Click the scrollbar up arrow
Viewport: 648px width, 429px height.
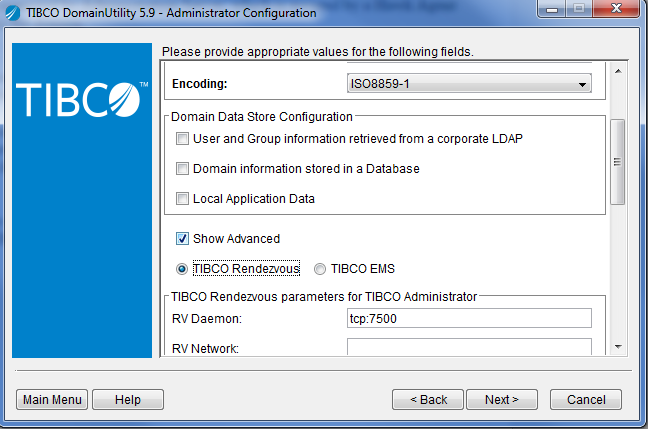(x=618, y=71)
